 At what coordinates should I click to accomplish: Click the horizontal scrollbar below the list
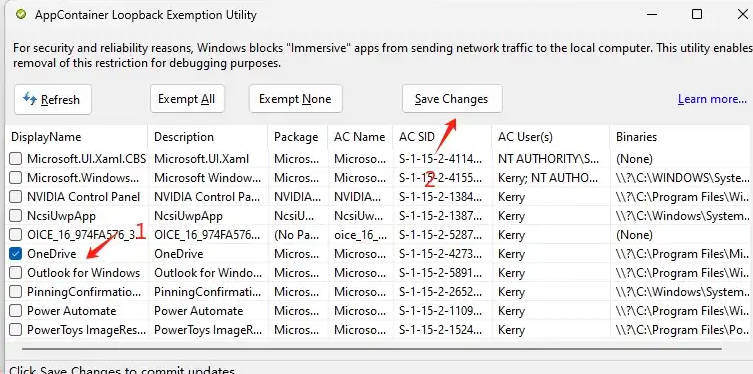[371, 349]
